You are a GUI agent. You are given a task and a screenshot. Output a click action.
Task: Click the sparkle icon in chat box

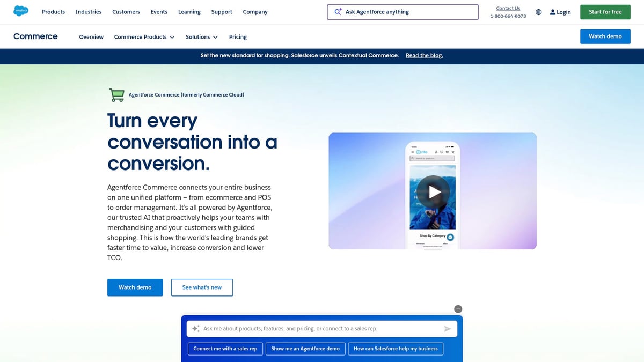point(196,329)
